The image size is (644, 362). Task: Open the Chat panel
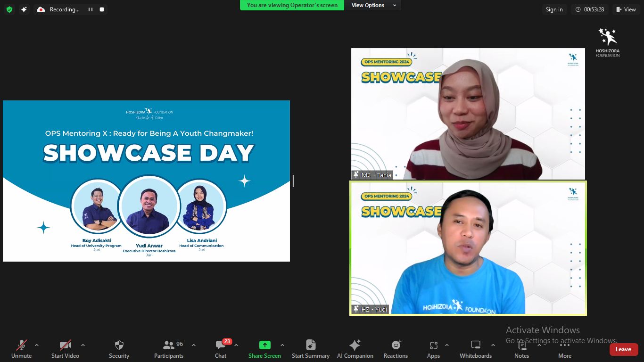point(220,349)
